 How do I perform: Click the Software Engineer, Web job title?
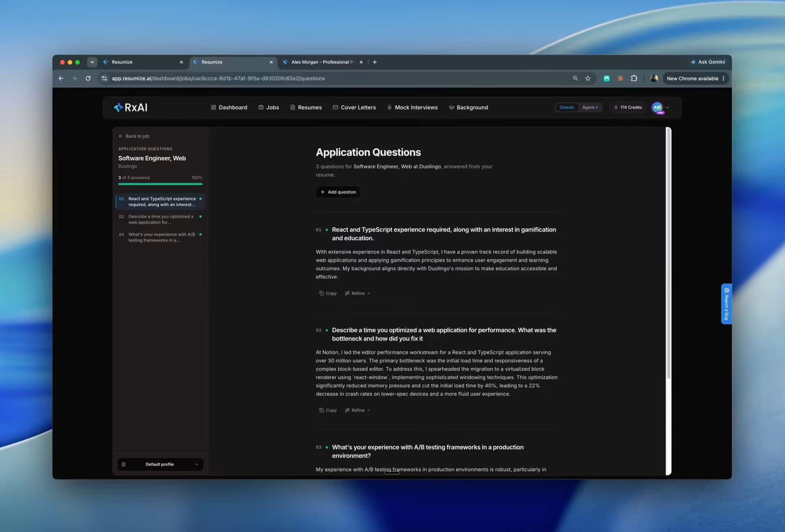pyautogui.click(x=152, y=158)
